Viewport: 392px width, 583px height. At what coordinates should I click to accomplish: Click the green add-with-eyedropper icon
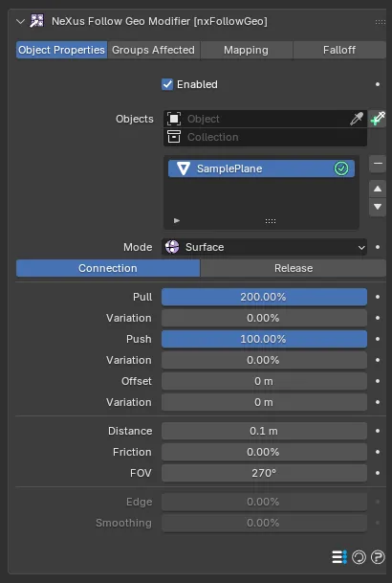click(378, 119)
